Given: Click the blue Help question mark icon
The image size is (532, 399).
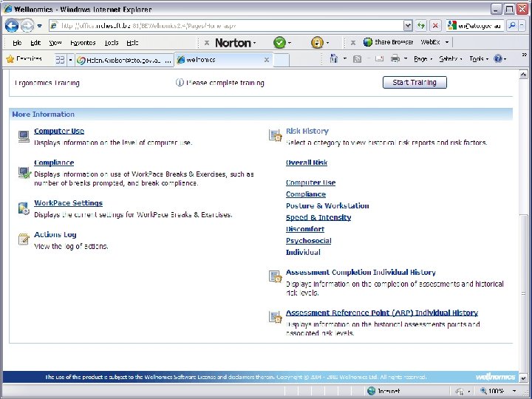Looking at the screenshot, I should (x=498, y=59).
